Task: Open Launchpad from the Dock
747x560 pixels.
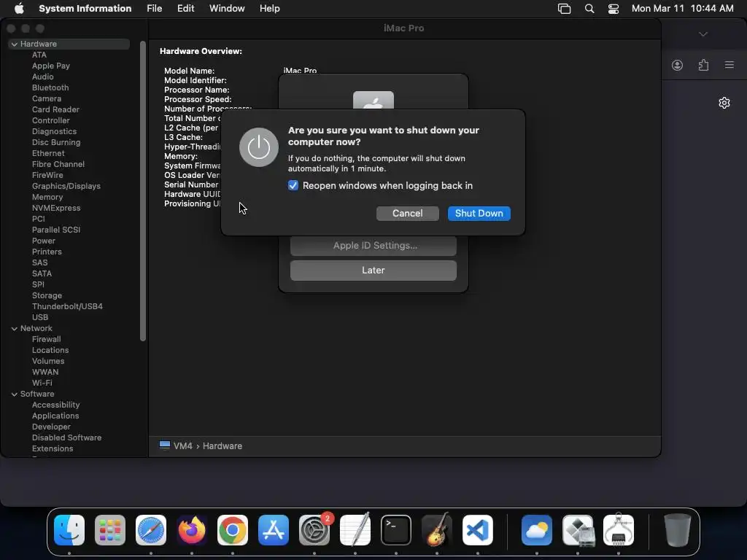Action: tap(110, 530)
